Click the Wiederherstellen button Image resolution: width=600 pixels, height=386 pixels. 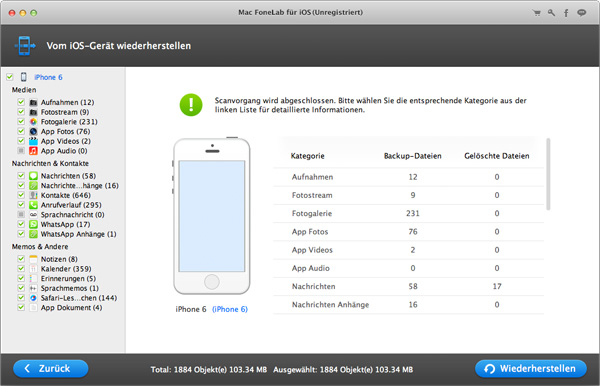pyautogui.click(x=531, y=369)
